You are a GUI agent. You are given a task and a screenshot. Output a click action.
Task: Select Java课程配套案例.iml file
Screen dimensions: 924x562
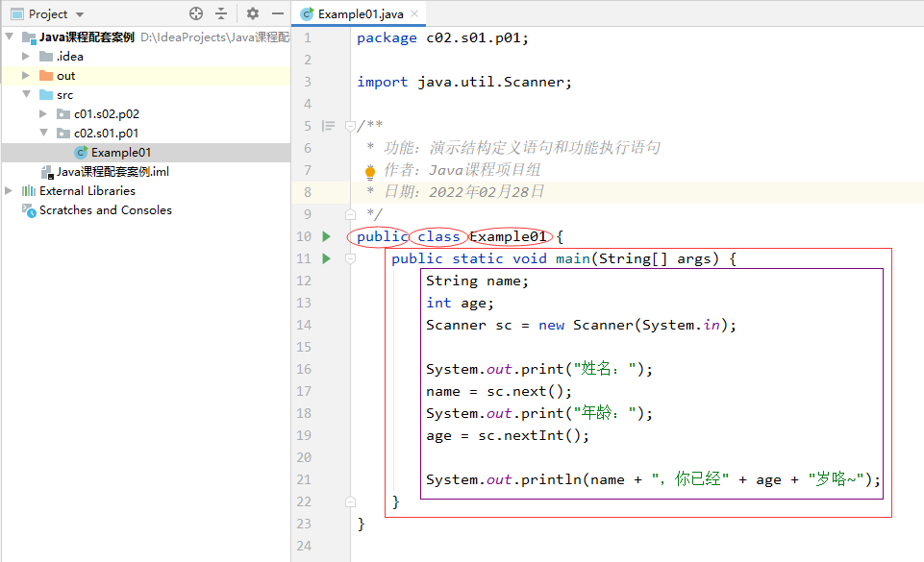coord(112,172)
